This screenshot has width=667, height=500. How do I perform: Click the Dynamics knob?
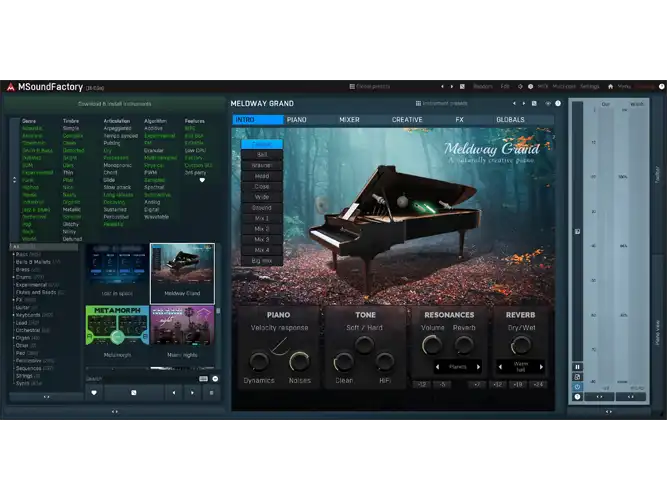259,362
